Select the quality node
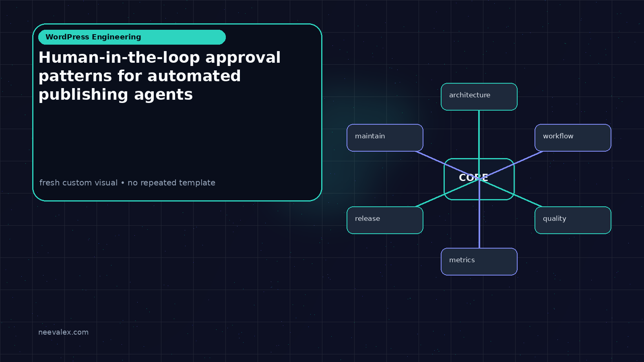 [573, 220]
